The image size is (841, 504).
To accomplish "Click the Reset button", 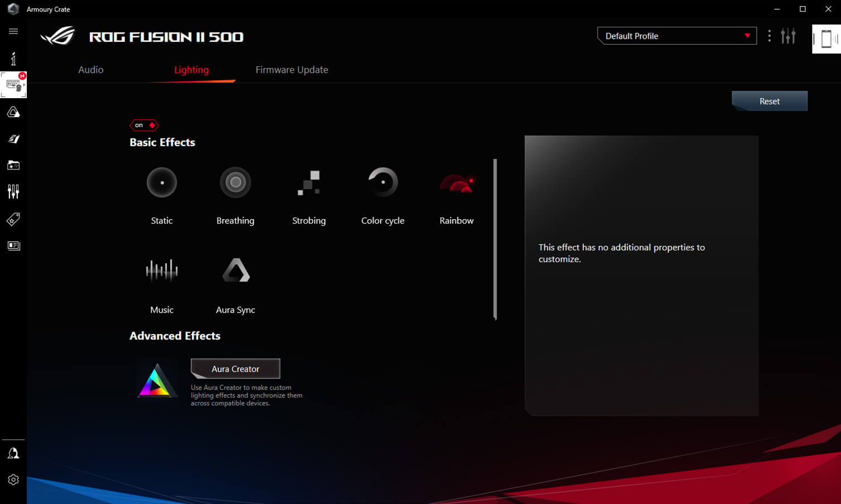I will (770, 101).
